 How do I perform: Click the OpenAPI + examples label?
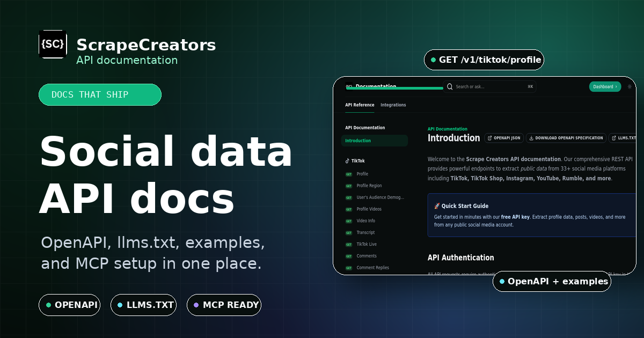(552, 281)
